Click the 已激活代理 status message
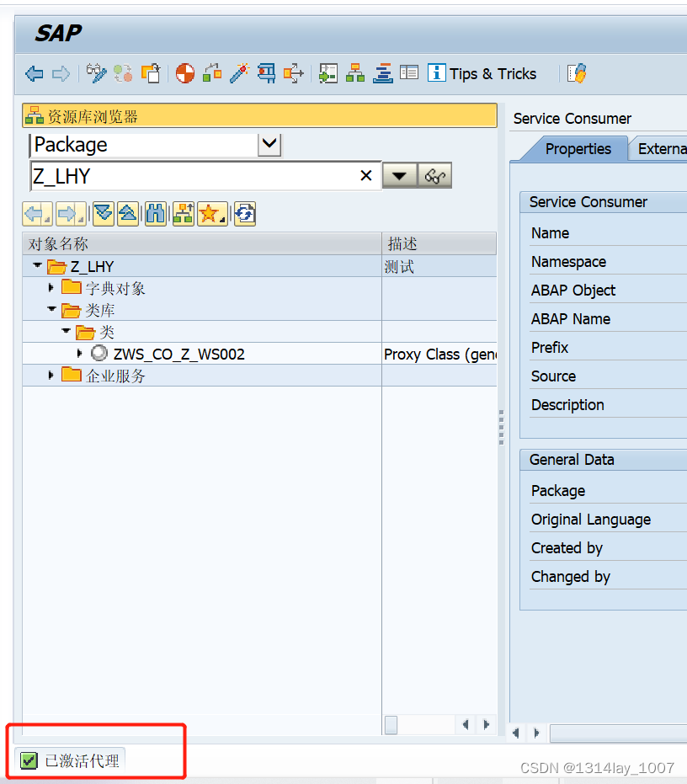Screen dimensions: 687x784 (x=83, y=761)
